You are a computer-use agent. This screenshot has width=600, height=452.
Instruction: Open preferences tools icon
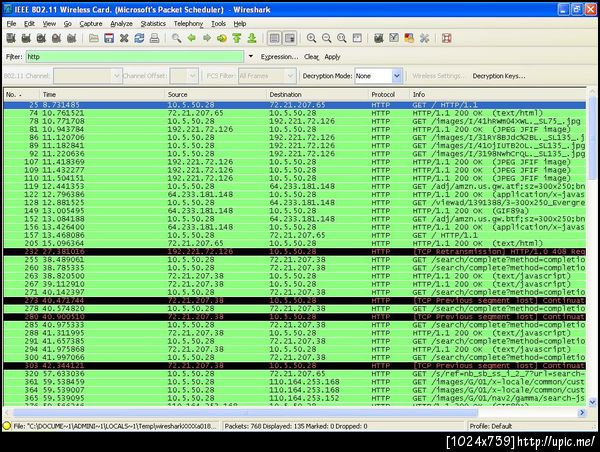point(424,38)
